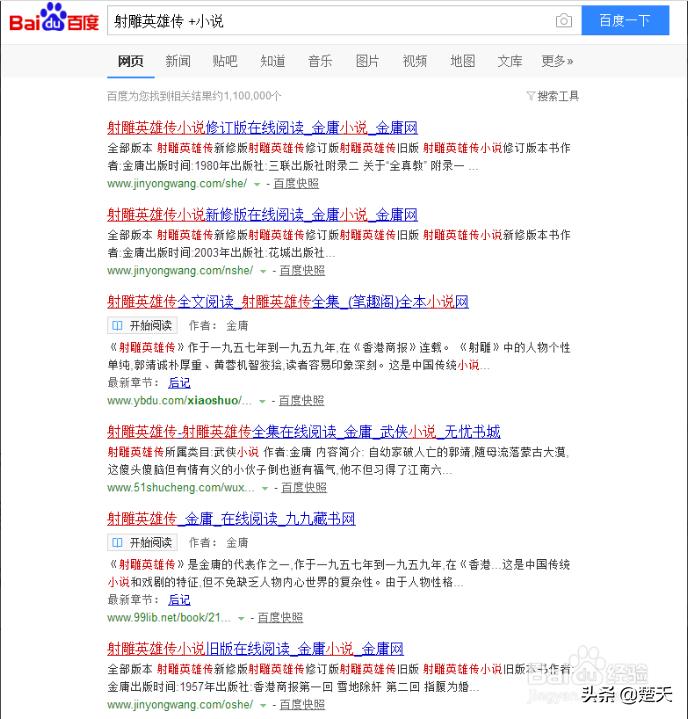Viewport: 688px width, 719px height.
Task: Open 百度快照 for jinyongwang.com/she/
Action: (296, 183)
